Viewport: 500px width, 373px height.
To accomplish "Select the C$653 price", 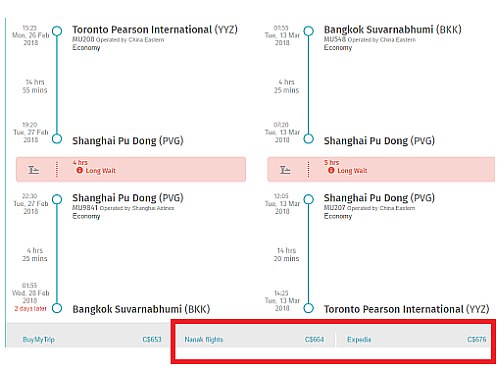I will [152, 339].
